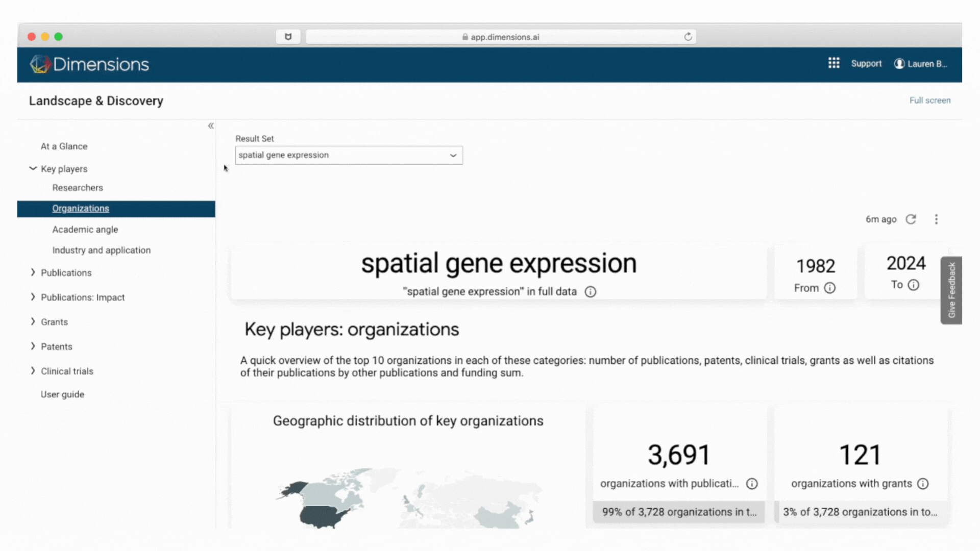Collapse the sidebar with double-chevron icon
980x551 pixels.
pos(211,126)
